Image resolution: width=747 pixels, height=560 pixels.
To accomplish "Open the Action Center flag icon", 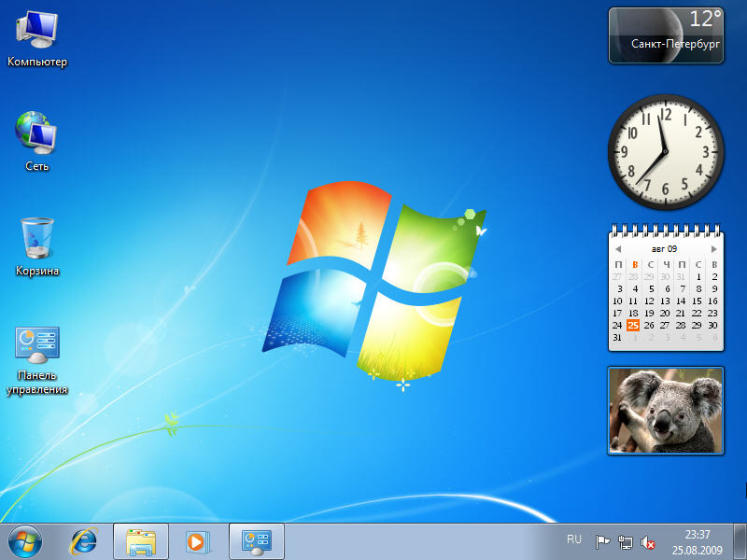I will [x=602, y=542].
